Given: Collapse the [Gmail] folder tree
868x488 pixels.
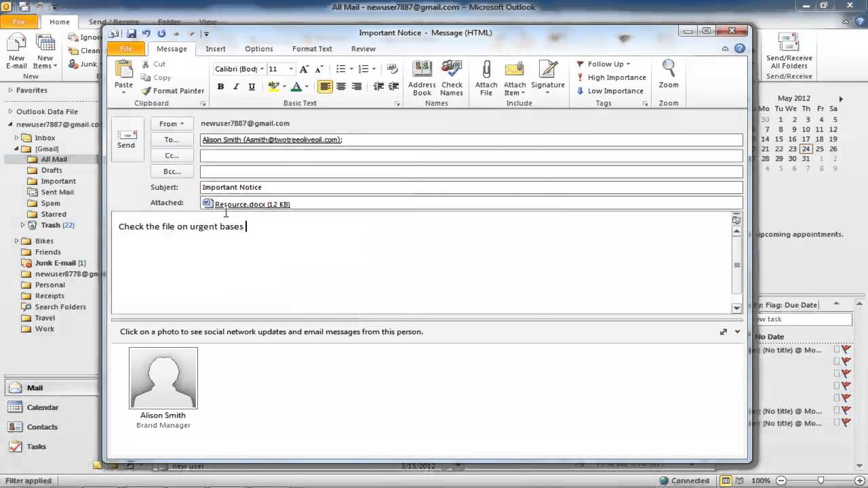Looking at the screenshot, I should (16, 148).
